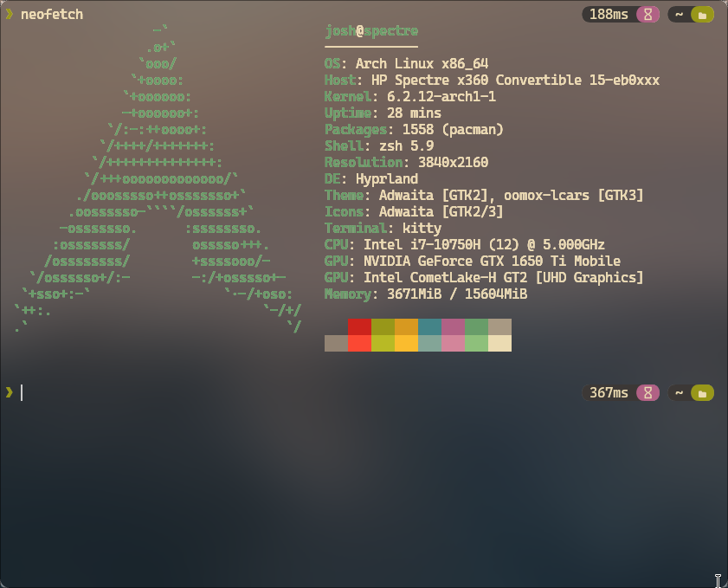Click the bright red color block
The width and height of the screenshot is (728, 588).
click(360, 343)
